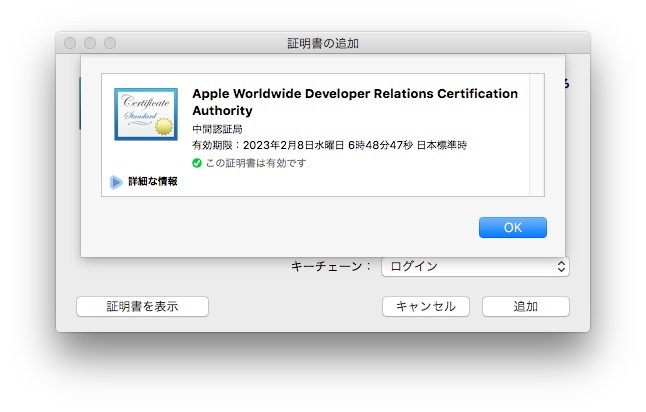Click the green valid checkmark icon

(197, 163)
